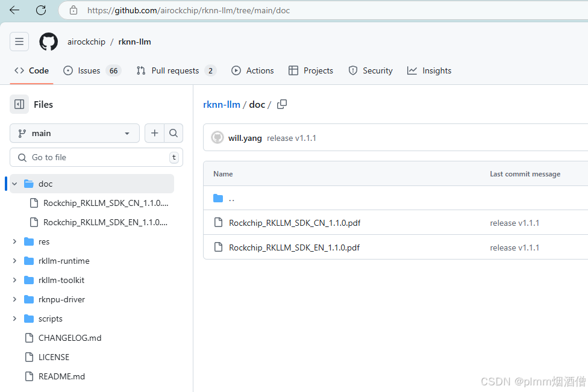This screenshot has width=588, height=392.
Task: Click the site lock icon in address bar
Action: pos(73,10)
